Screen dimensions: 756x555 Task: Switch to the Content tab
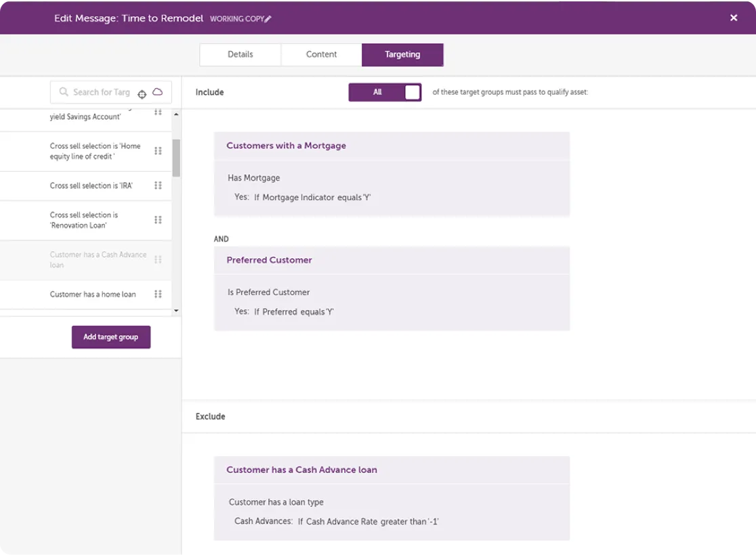point(321,55)
